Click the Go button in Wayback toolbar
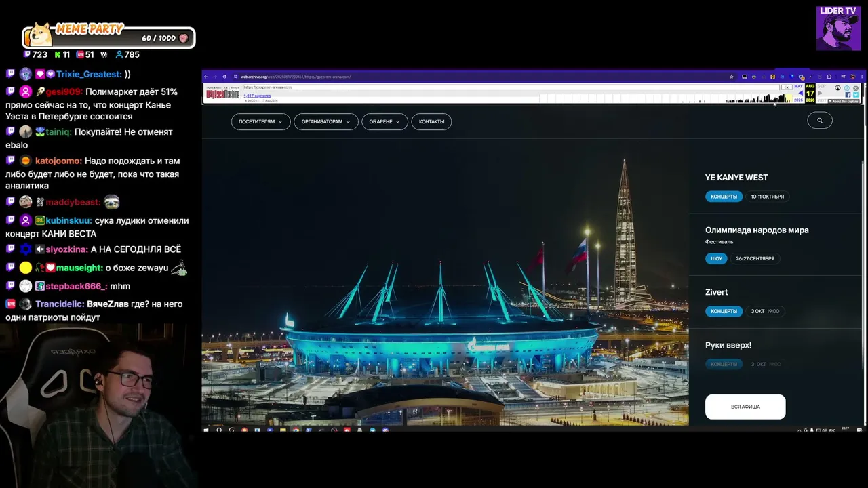 coord(787,87)
